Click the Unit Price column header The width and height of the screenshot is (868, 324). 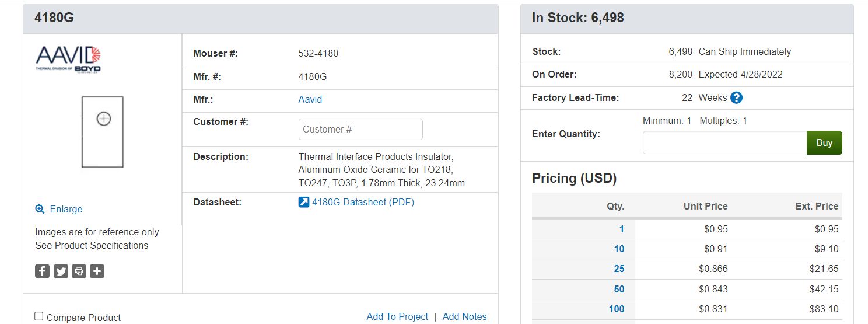pyautogui.click(x=706, y=206)
